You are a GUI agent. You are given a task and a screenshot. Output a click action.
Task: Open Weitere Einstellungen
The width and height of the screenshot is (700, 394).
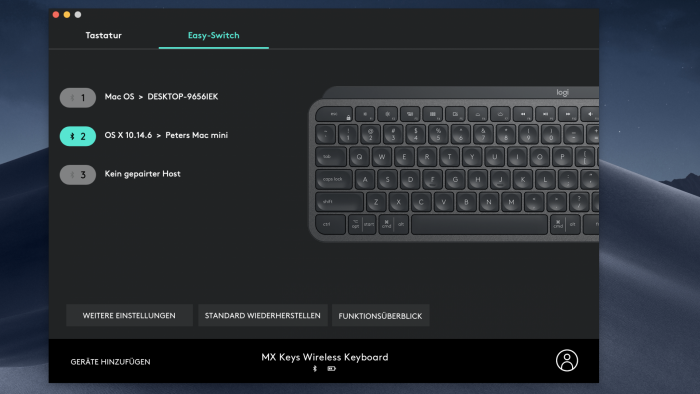point(129,315)
